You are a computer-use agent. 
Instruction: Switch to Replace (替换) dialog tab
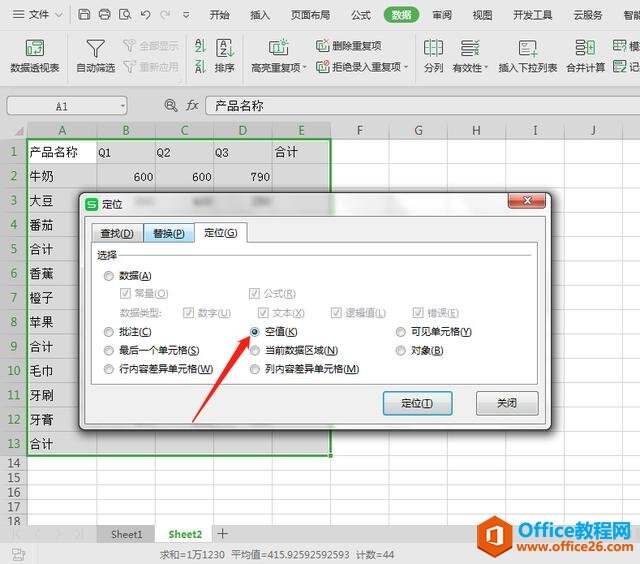(169, 233)
